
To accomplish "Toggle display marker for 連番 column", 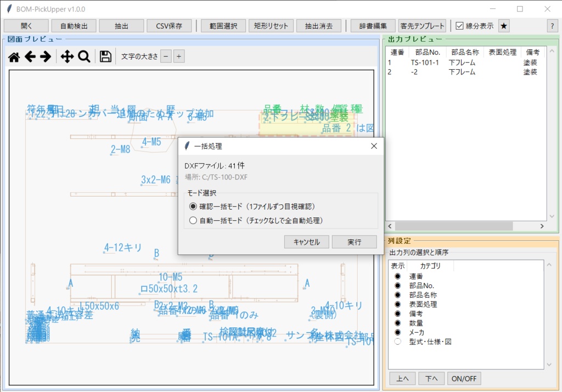I will [397, 276].
